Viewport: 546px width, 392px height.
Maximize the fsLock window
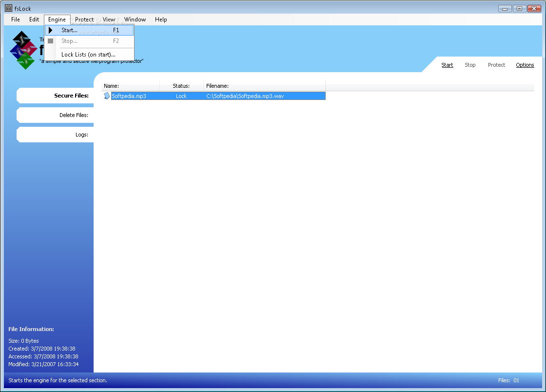[519, 8]
